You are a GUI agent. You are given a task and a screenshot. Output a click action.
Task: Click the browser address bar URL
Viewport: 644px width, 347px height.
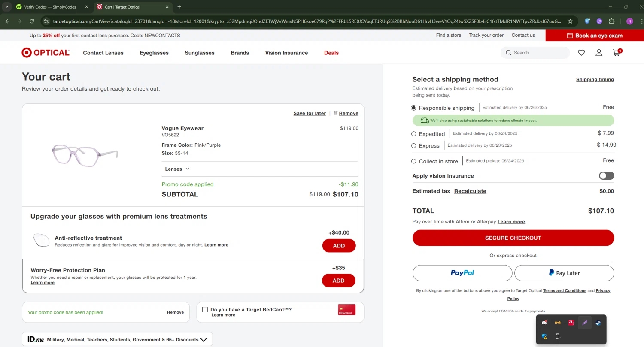pos(307,21)
